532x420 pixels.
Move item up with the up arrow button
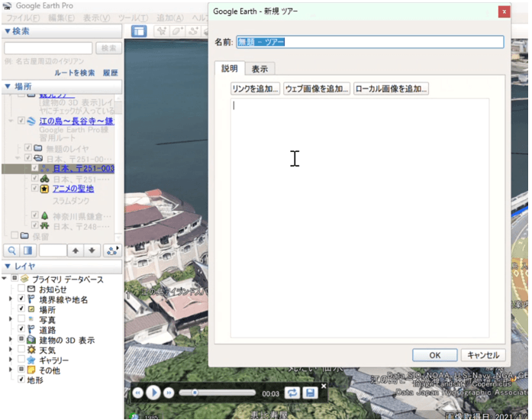[75, 250]
